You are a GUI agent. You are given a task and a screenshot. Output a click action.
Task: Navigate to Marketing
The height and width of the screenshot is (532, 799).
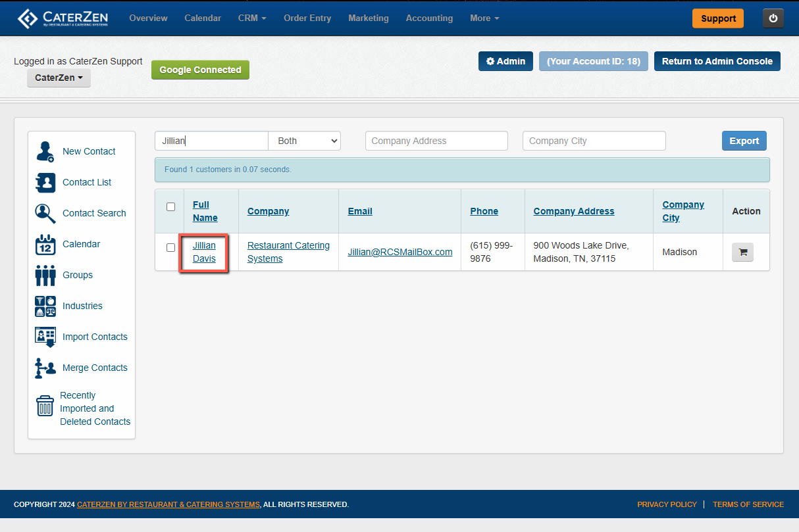369,18
